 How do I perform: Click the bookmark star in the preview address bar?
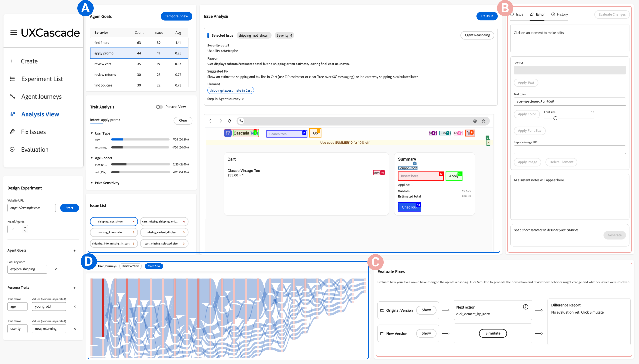coord(484,121)
